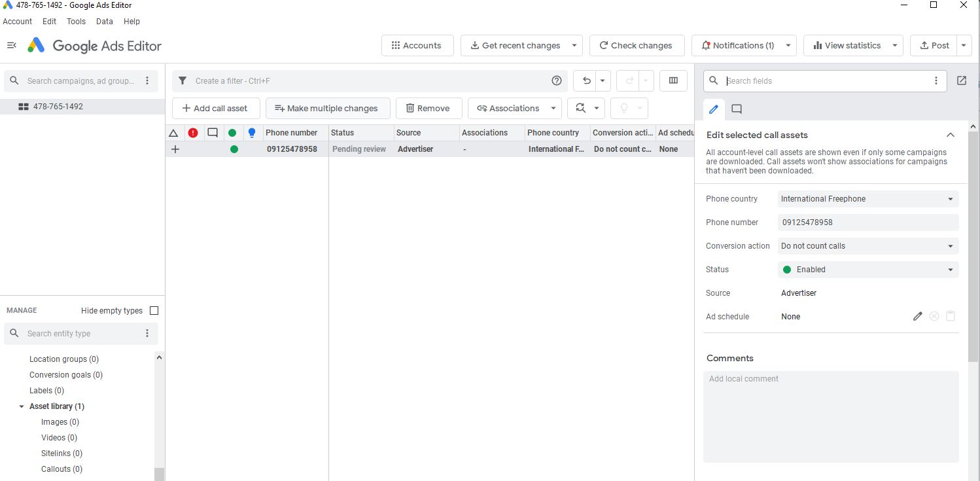Select Conversion goals (0) entity type
This screenshot has height=481, width=980.
(x=66, y=375)
